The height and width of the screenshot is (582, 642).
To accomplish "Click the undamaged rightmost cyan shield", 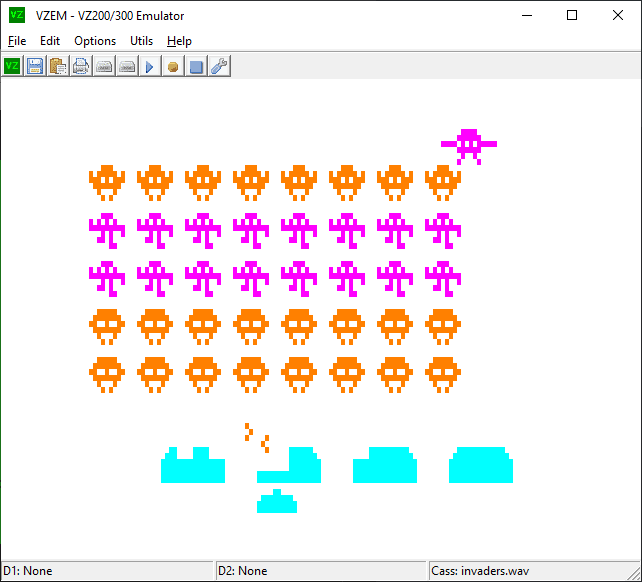I will click(x=481, y=465).
